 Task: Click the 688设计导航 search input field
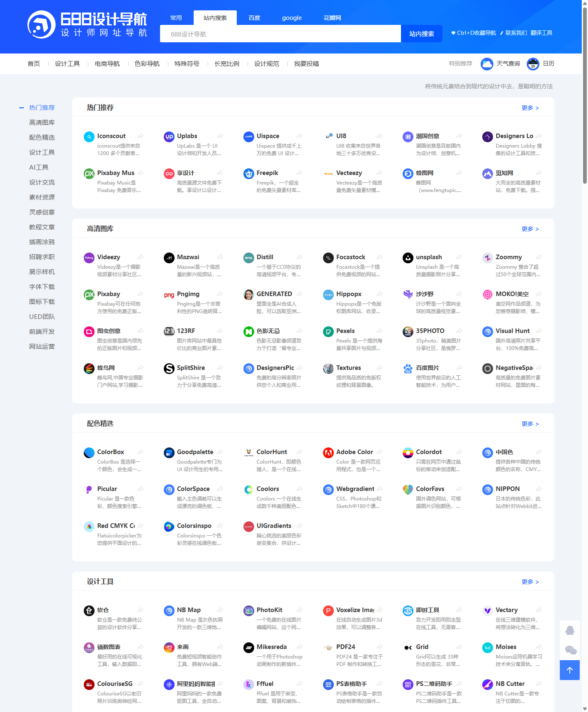pos(280,34)
